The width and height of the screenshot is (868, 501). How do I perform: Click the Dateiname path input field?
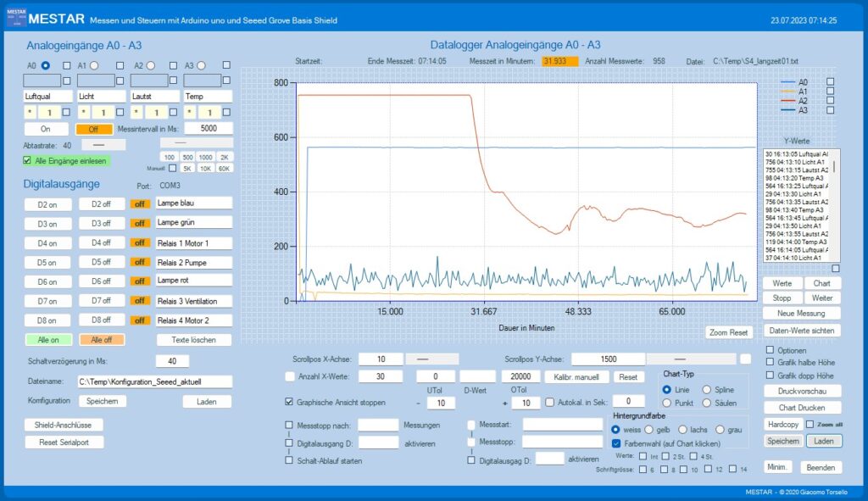pos(153,381)
